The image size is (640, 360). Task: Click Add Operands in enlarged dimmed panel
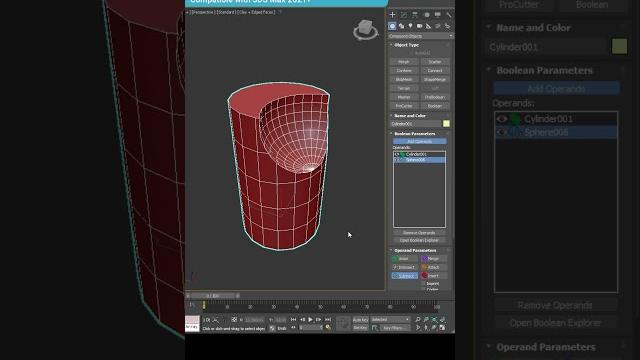tap(556, 89)
